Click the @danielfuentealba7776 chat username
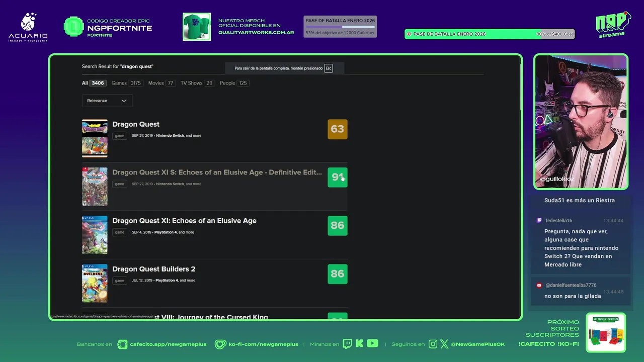 pos(571,285)
